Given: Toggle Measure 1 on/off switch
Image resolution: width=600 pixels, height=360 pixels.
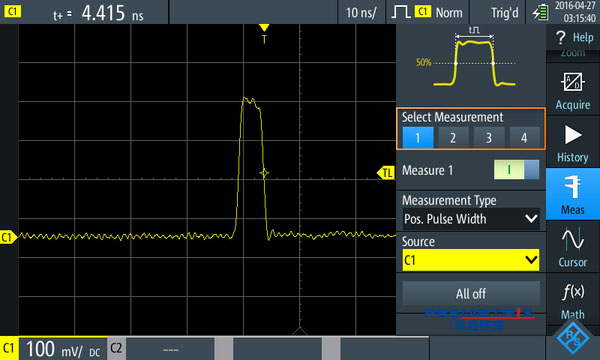Looking at the screenshot, I should tap(517, 169).
